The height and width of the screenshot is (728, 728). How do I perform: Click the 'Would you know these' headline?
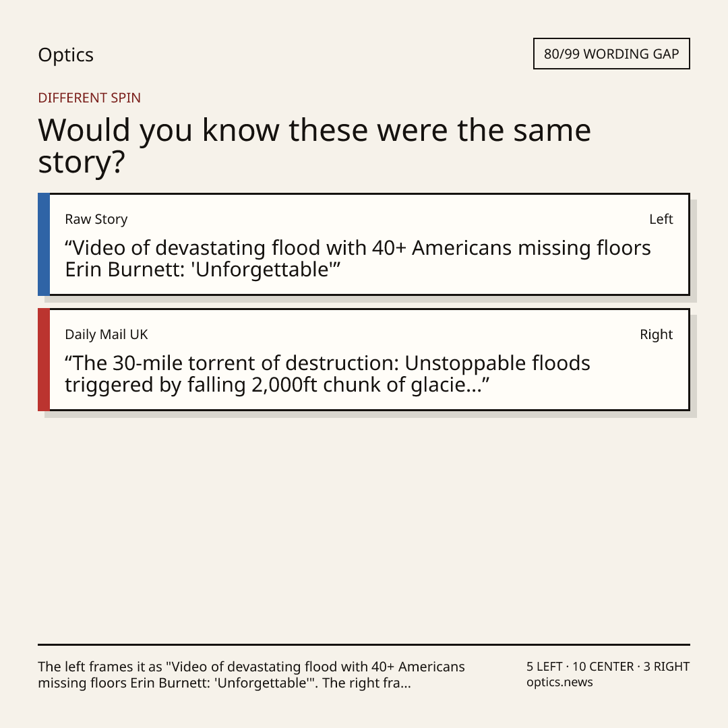[314, 146]
